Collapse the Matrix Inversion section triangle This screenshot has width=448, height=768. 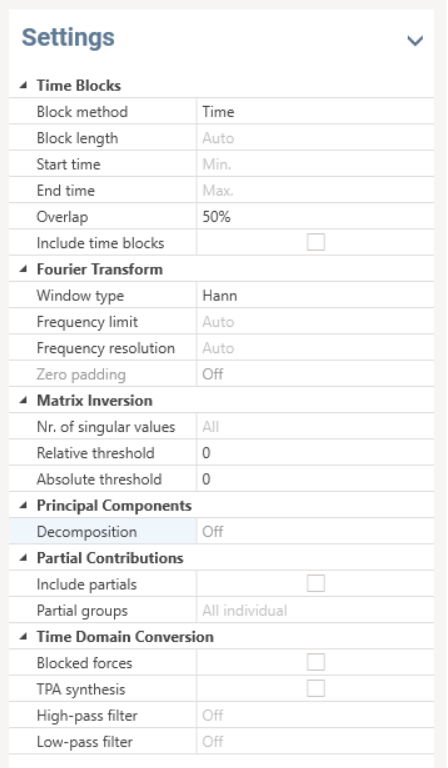coord(23,401)
